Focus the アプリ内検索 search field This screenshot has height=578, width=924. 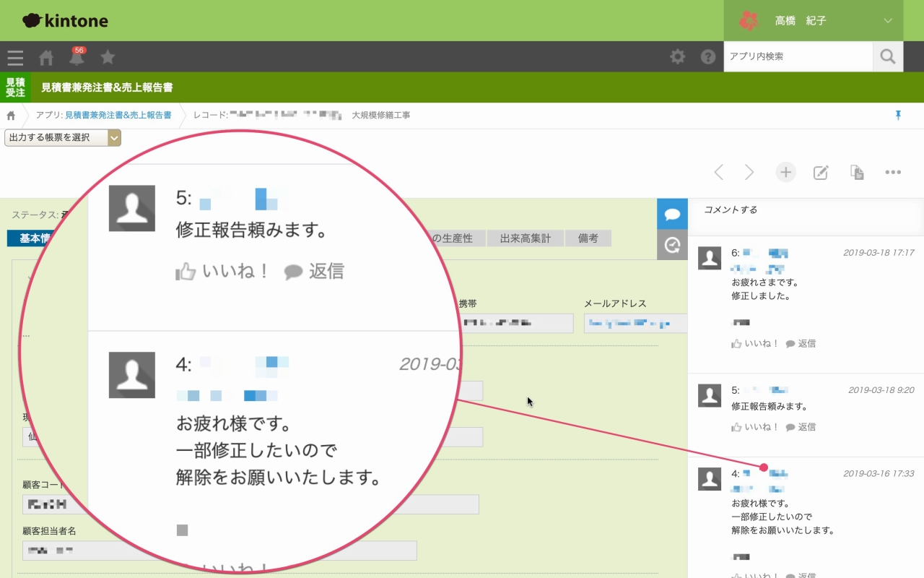(798, 56)
